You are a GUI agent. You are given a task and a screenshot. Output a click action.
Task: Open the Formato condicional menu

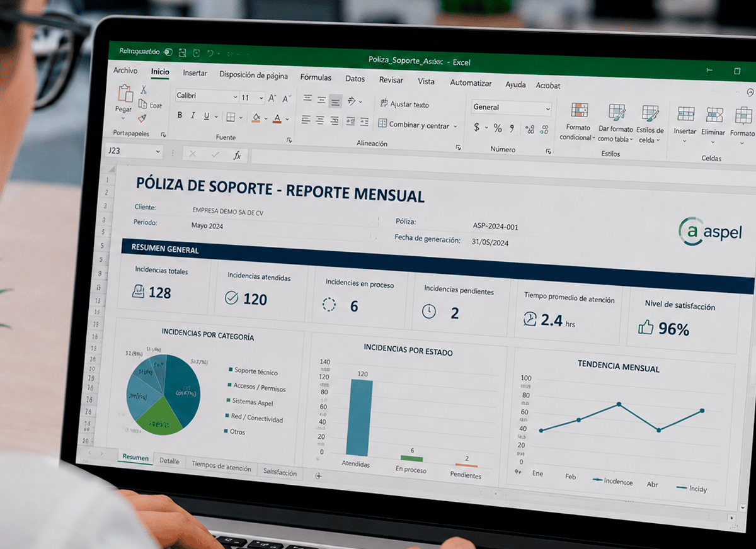(578, 122)
